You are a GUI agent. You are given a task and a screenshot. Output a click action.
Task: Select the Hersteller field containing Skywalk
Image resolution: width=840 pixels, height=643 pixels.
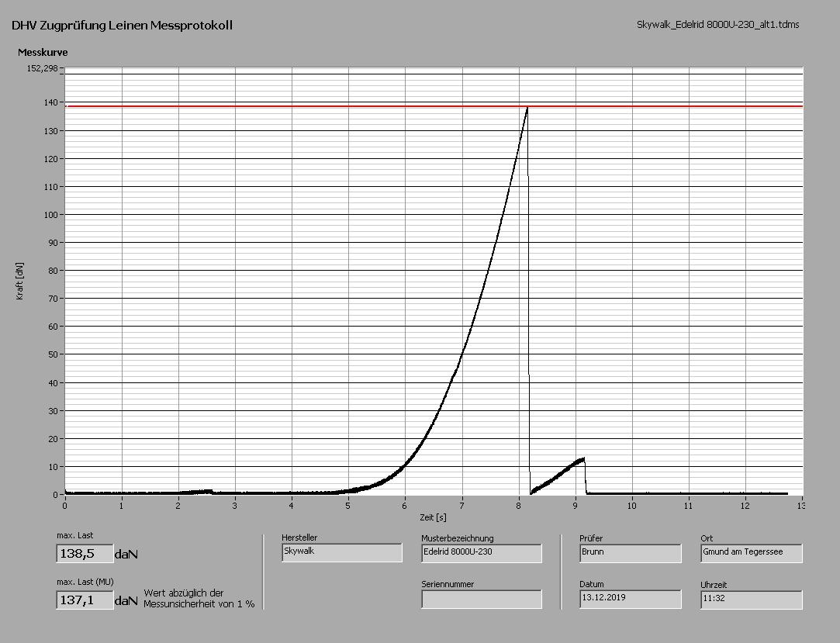pos(342,552)
